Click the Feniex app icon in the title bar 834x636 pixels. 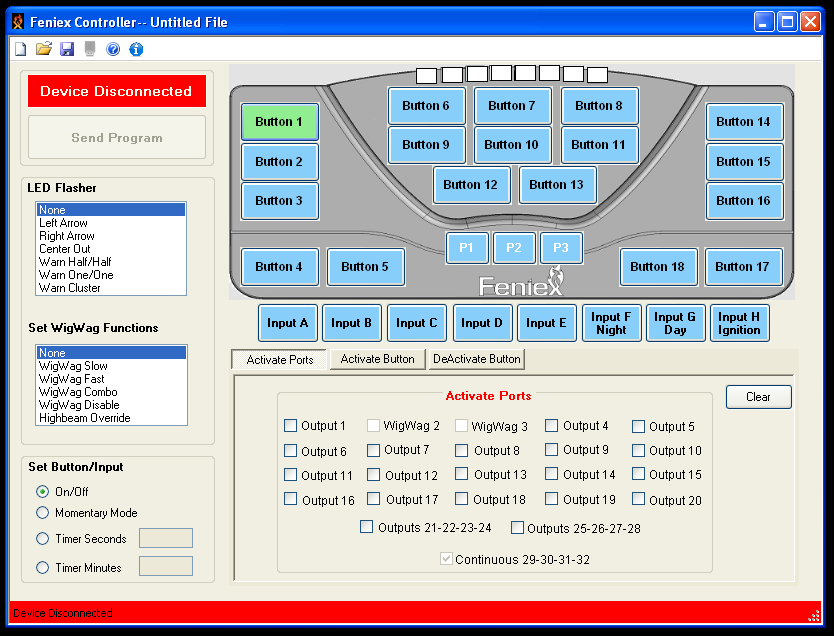[x=18, y=22]
